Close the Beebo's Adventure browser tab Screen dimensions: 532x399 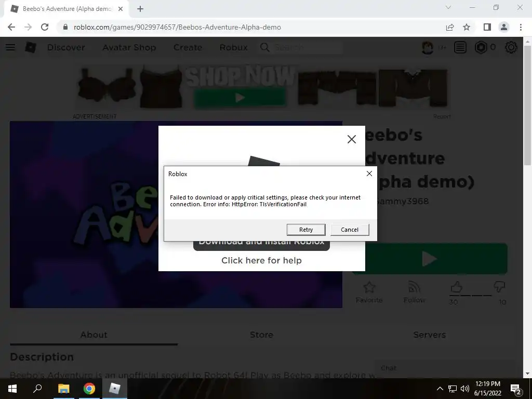coord(121,9)
